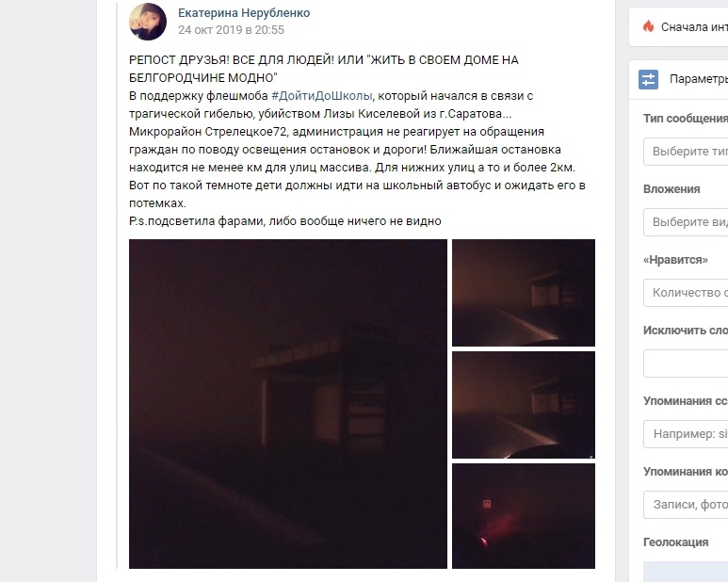View the middle right road thumbnail
The height and width of the screenshot is (582, 728).
[524, 405]
